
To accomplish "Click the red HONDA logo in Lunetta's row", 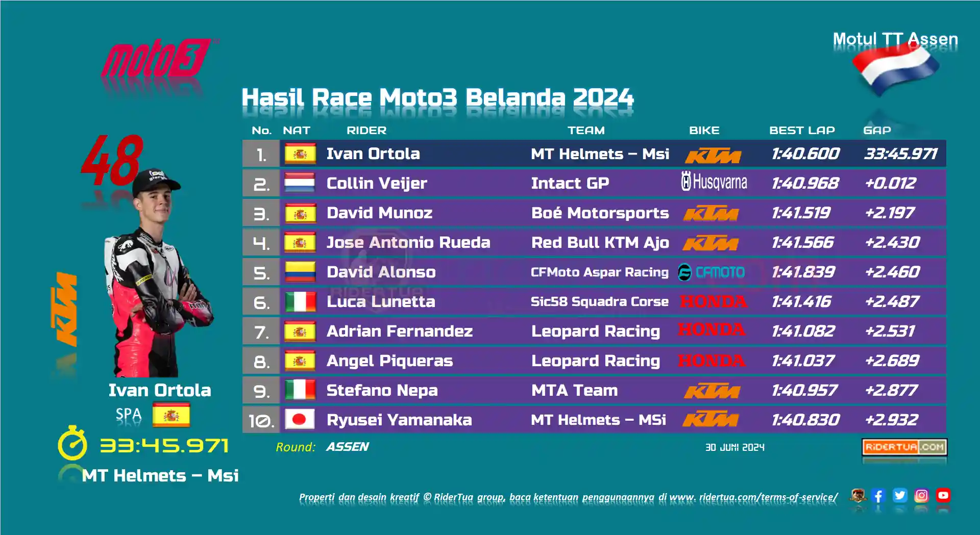I will (713, 301).
